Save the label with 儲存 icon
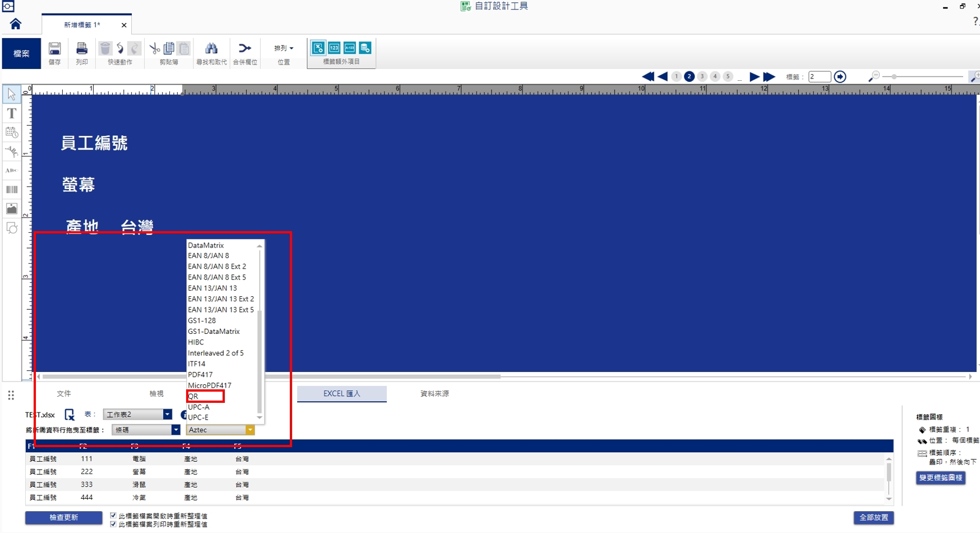This screenshot has width=980, height=533. tap(54, 48)
